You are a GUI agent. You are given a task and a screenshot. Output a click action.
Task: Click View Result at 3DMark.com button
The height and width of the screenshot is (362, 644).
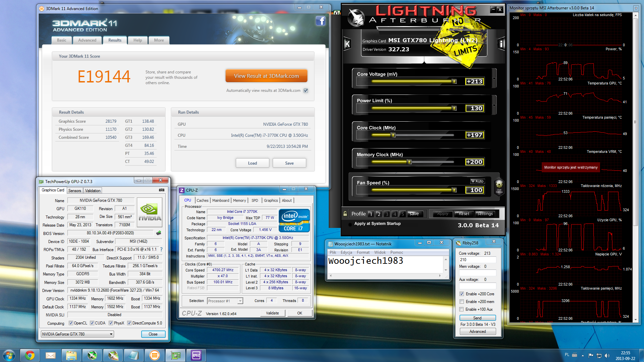pyautogui.click(x=266, y=76)
